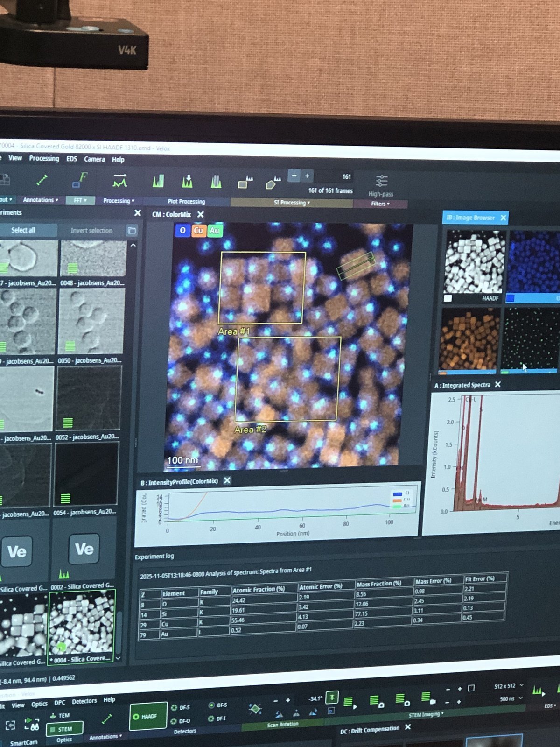Expand the FFT dropdown
The height and width of the screenshot is (747, 560).
(x=80, y=200)
